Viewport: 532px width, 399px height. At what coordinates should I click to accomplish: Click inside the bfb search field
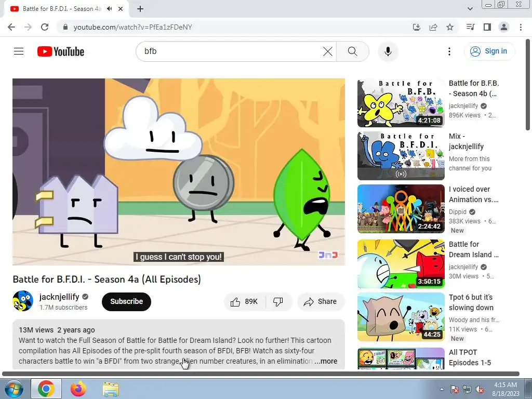click(x=231, y=51)
